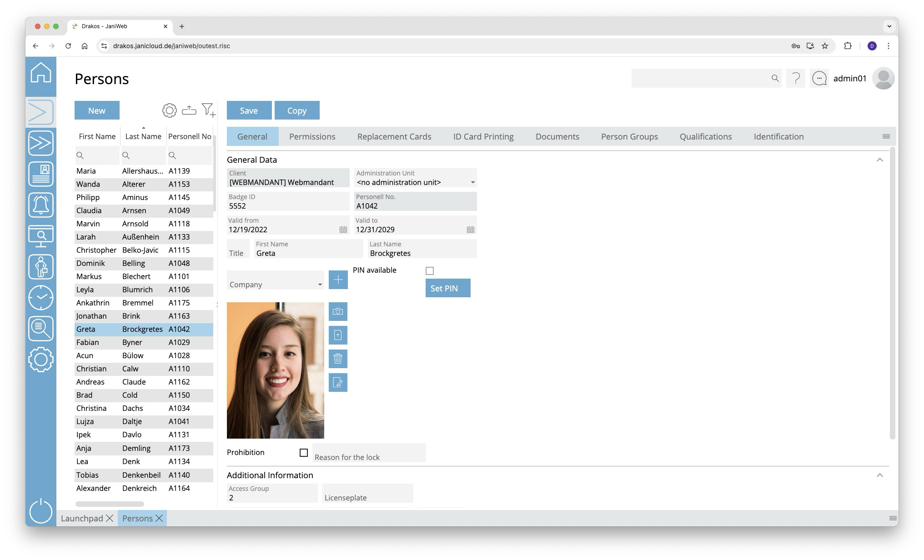Click the camera icon beside the photo

[x=338, y=312]
